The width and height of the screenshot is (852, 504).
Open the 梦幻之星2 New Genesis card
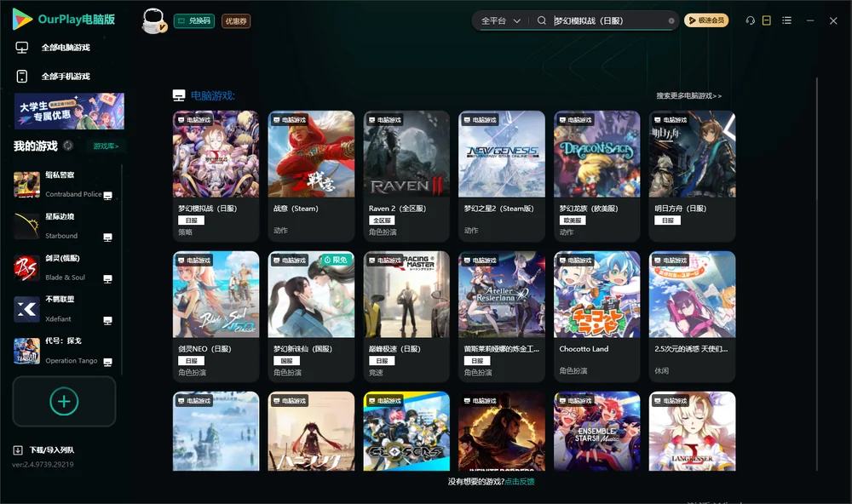(502, 176)
